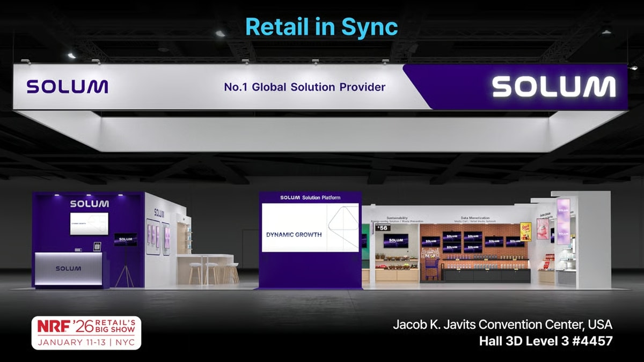The height and width of the screenshot is (362, 644).
Task: Select the wall screen above the reception desk
Action: (x=89, y=224)
